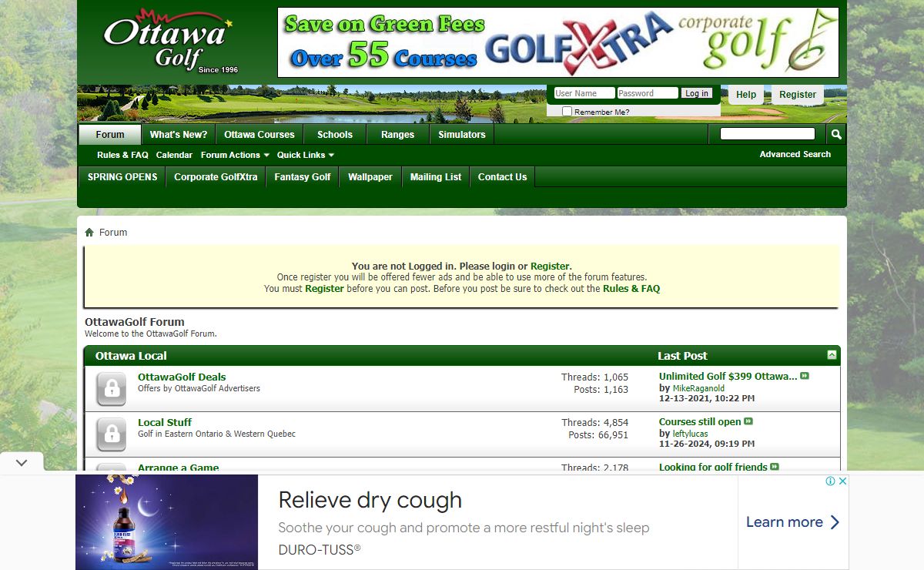This screenshot has height=570, width=924.
Task: Close the bottom ad with X icon
Action: (842, 481)
